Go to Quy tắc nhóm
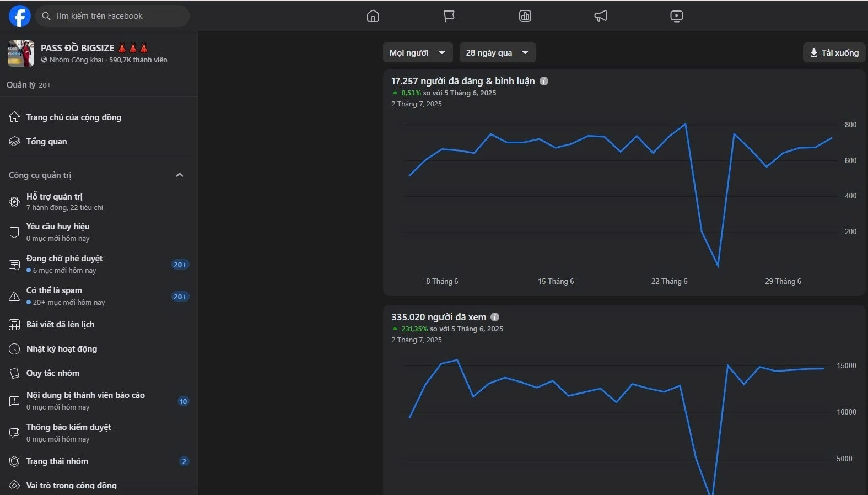The height and width of the screenshot is (495, 868). pyautogui.click(x=99, y=373)
